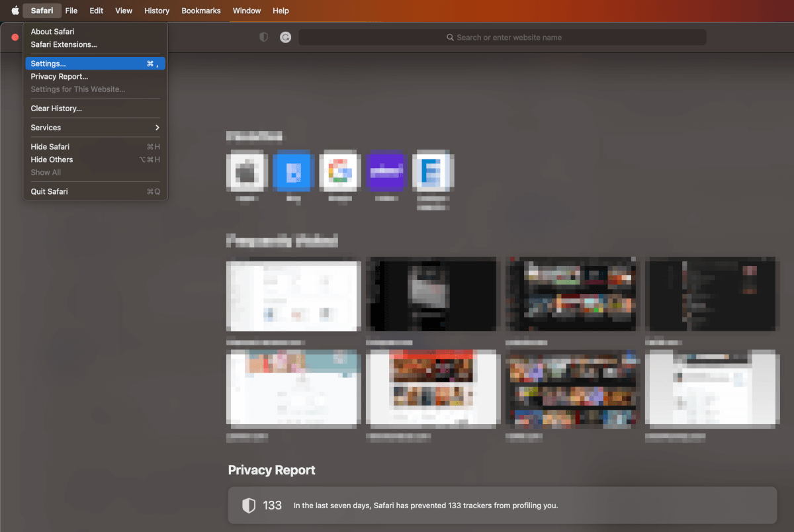Open the solid blue favorite site icon
Viewport: 794px width, 532px height.
pos(293,171)
